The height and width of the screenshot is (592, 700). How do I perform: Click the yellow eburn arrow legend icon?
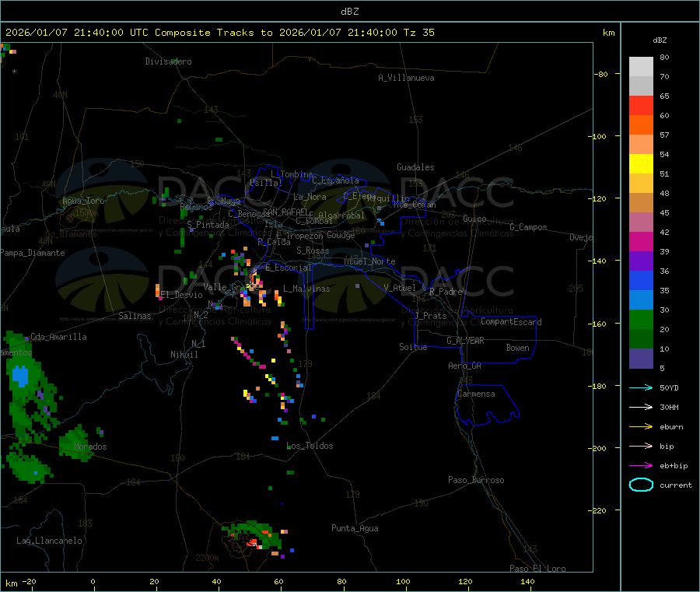(x=641, y=427)
